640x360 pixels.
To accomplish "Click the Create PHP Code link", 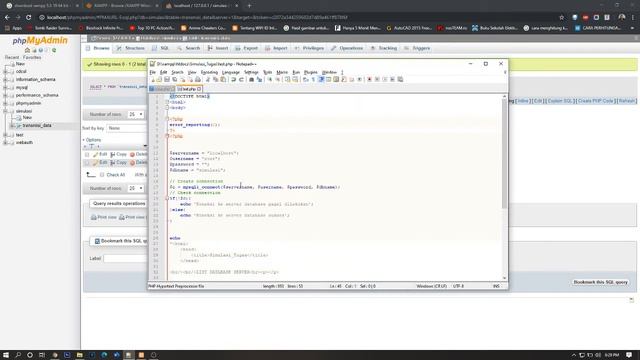I will click(x=596, y=101).
